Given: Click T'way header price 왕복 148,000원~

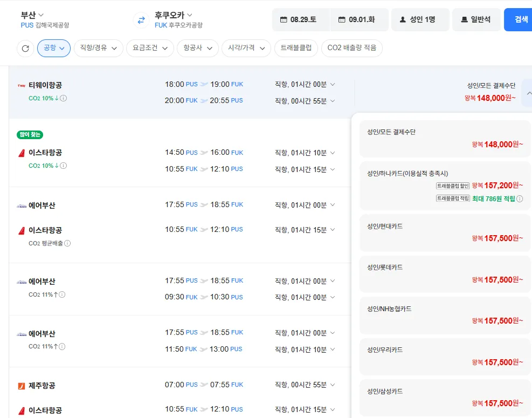Looking at the screenshot, I should click(x=490, y=98).
